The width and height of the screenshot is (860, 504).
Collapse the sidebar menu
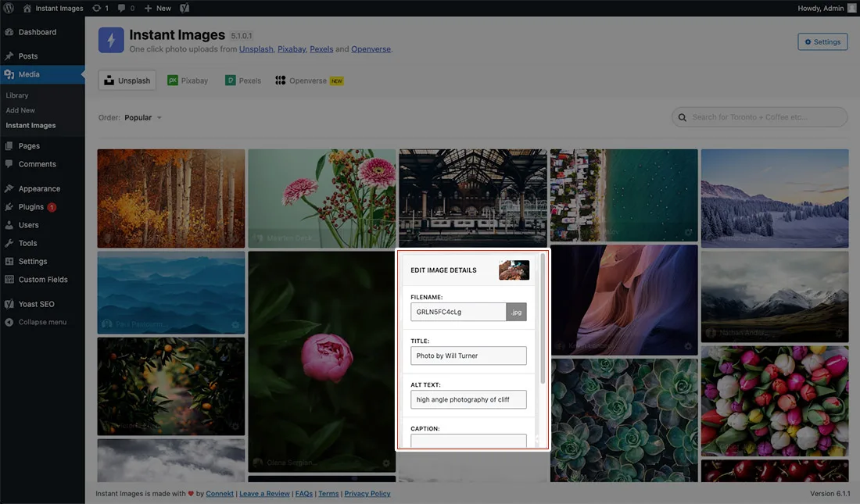(x=42, y=322)
